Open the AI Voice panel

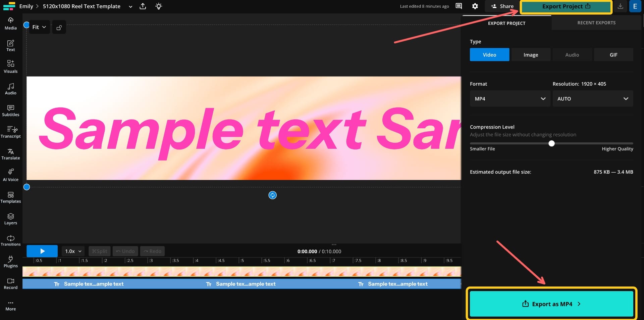[10, 174]
